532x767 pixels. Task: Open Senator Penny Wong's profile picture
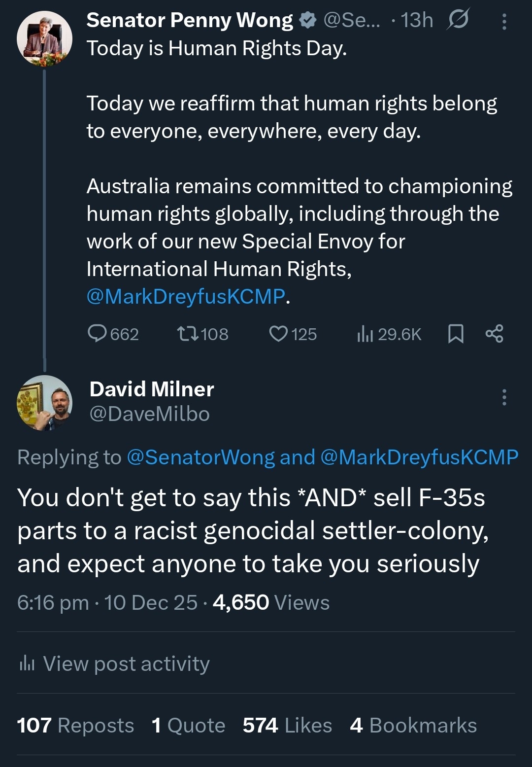click(x=44, y=39)
